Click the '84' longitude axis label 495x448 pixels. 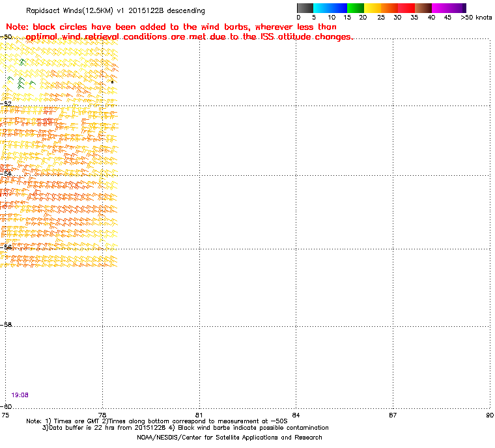(296, 415)
